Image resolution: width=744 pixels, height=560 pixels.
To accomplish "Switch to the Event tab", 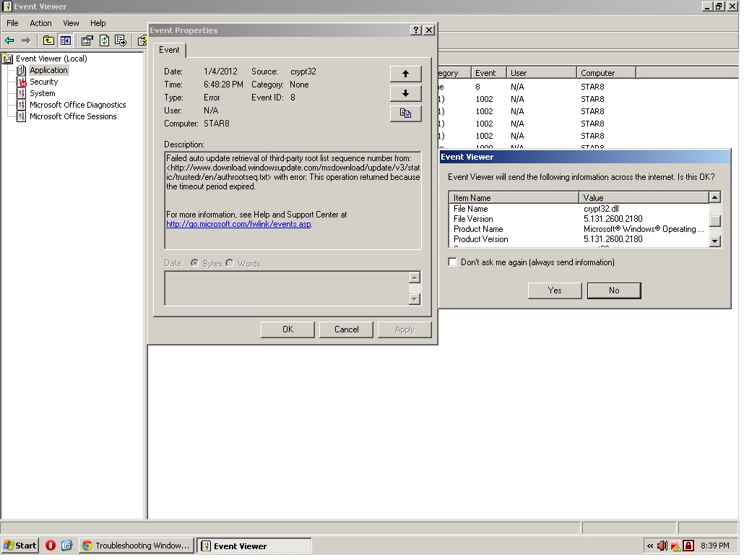I will tap(170, 50).
